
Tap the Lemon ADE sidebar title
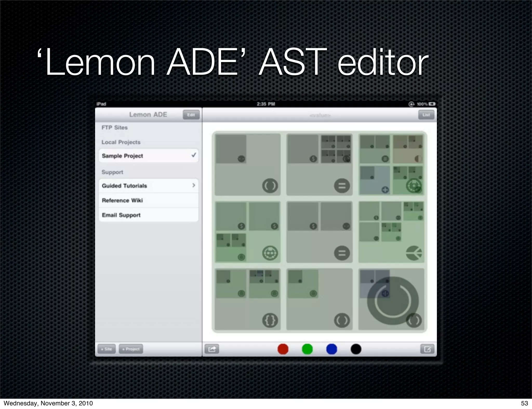coord(148,114)
